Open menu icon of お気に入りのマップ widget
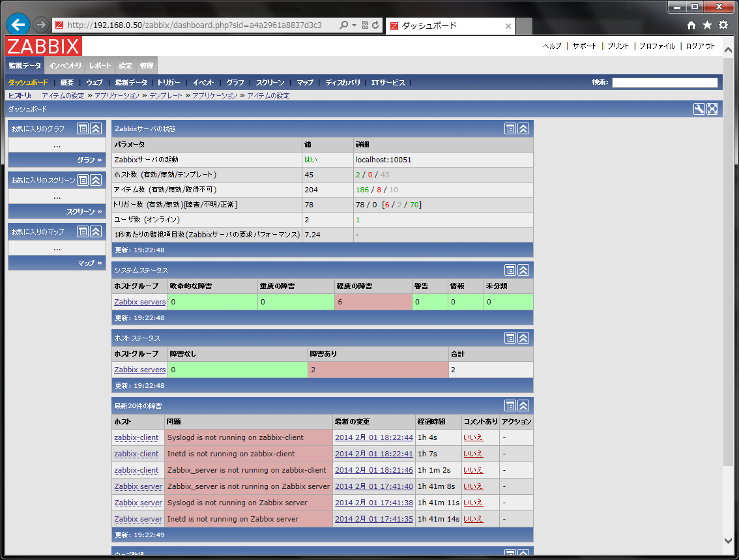 (x=83, y=231)
